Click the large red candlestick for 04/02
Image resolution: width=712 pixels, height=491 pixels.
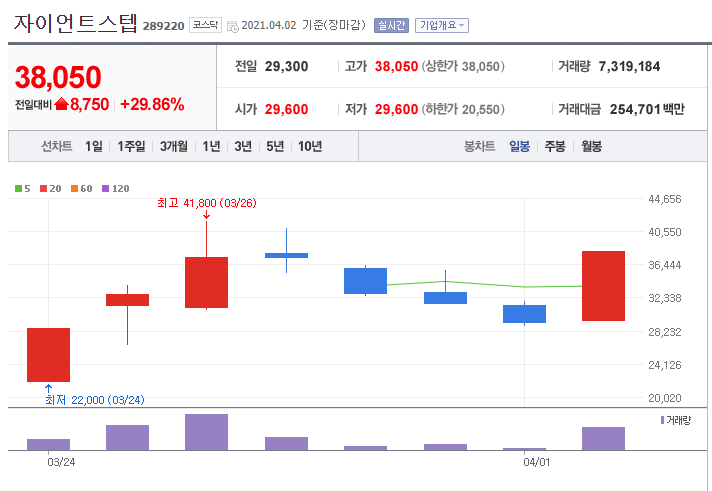pos(603,286)
